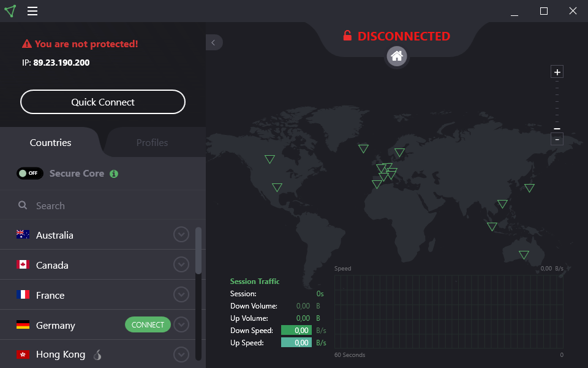Select the Spain server marker on map
This screenshot has height=368, width=588.
pos(377,184)
